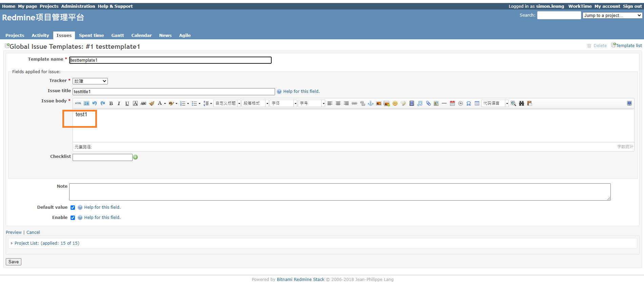Image resolution: width=644 pixels, height=284 pixels.
Task: Insert the current date
Action: coord(452,103)
